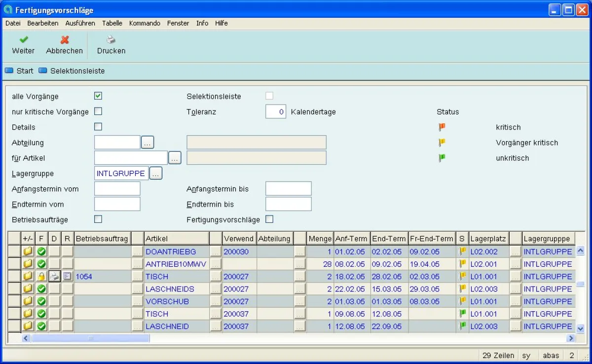
Task: Open the Lagergruppe lookup button
Action: tap(155, 174)
